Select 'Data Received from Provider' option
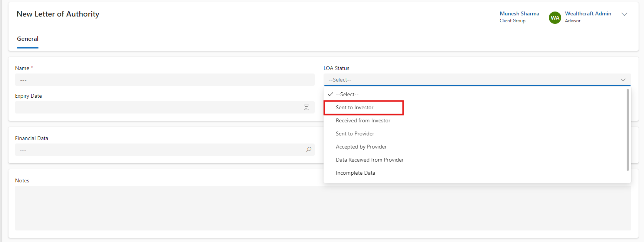The height and width of the screenshot is (242, 644). (369, 160)
